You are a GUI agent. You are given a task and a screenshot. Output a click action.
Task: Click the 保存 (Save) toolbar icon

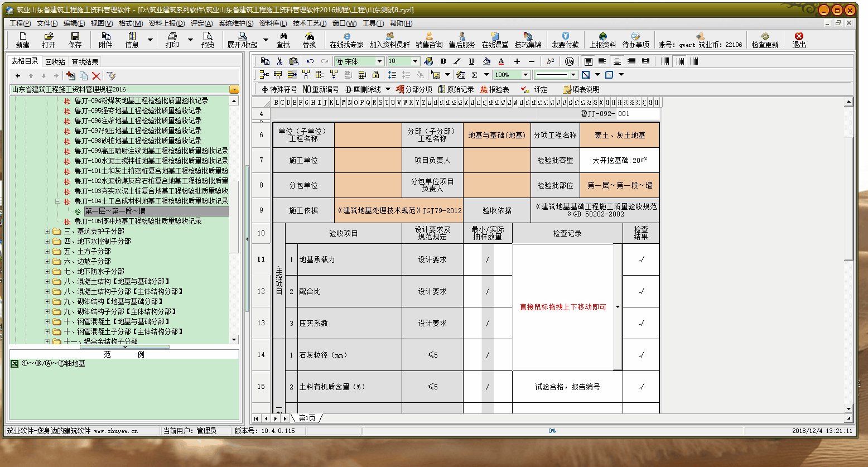75,40
